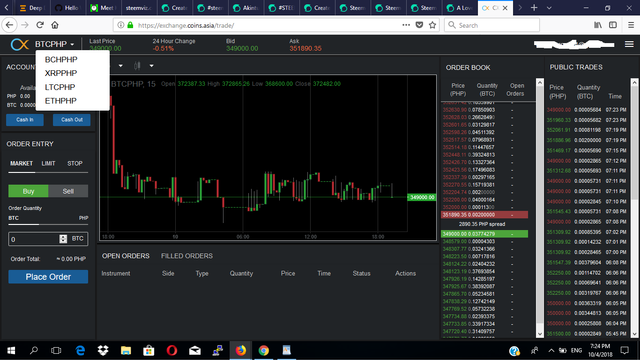Click the Cash In button
This screenshot has height=361, width=640.
click(24, 120)
